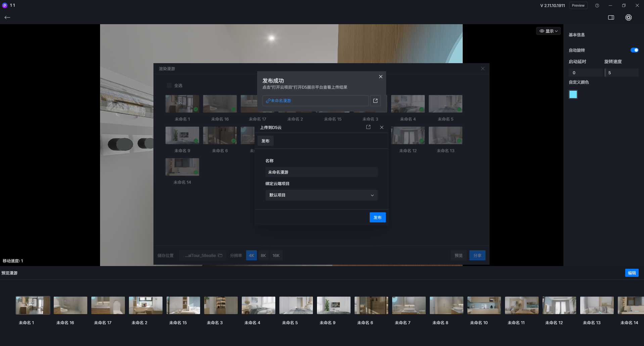Close the 上传到D5云 dialog
This screenshot has height=346, width=644.
pos(382,127)
